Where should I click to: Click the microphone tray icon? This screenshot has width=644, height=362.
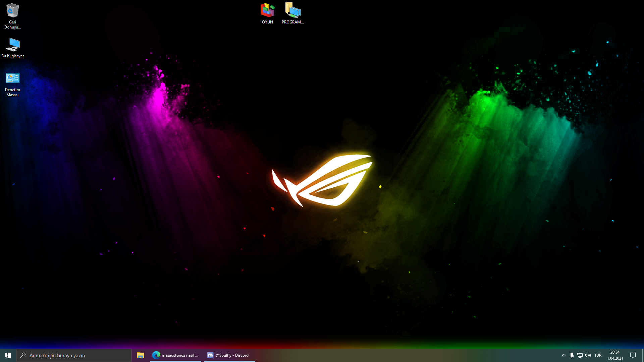tap(572, 355)
